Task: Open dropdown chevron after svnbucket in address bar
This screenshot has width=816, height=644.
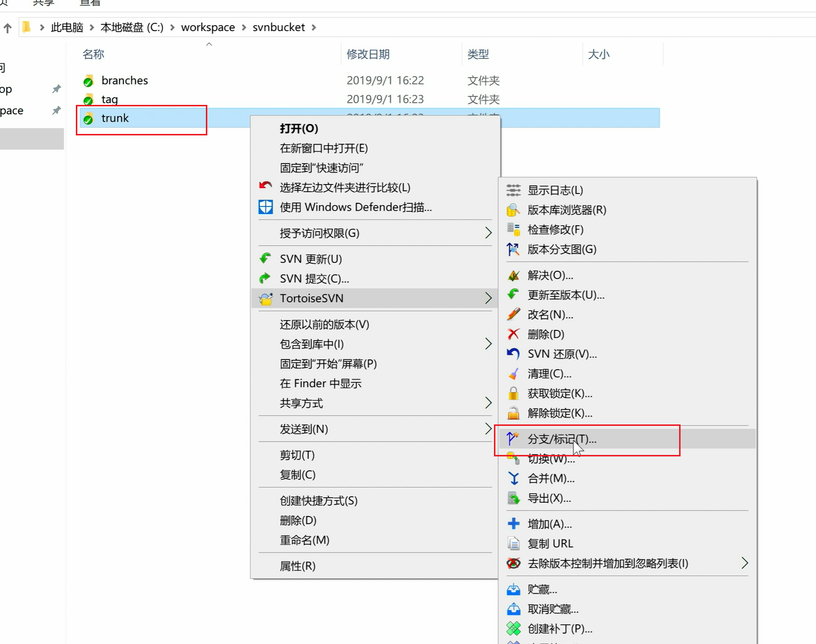Action: point(314,28)
